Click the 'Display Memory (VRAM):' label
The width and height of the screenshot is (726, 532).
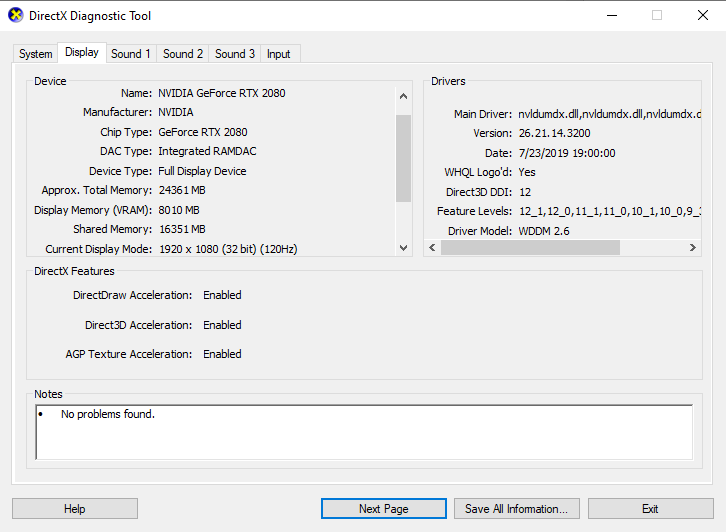93,210
